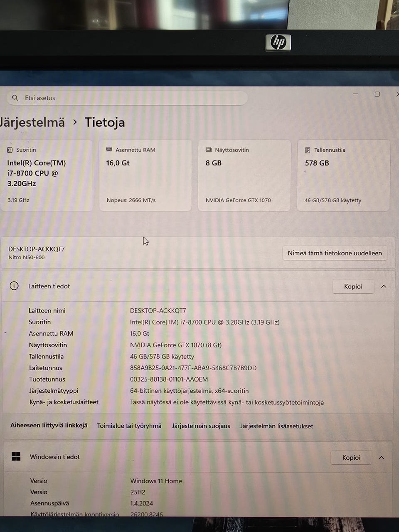
Task: Go back to Järjestelmä in breadcrumb
Action: [32, 122]
